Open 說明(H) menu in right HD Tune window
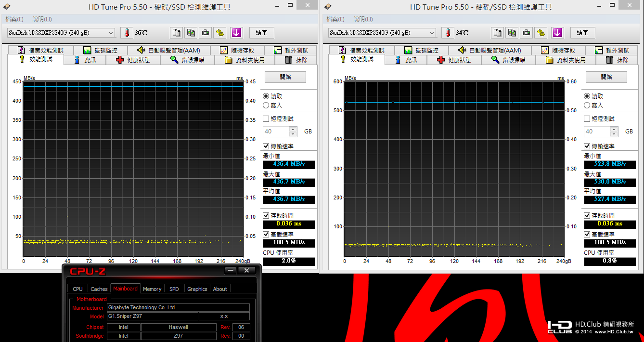The image size is (644, 342). [363, 19]
